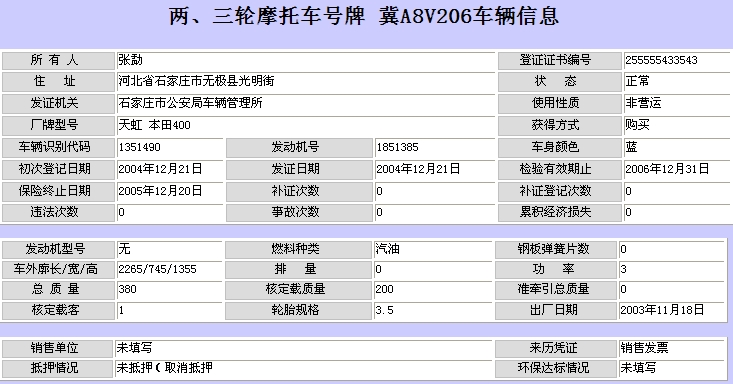Click the 车外廓长/宽/高 label cell
733x384 pixels.
click(x=58, y=269)
